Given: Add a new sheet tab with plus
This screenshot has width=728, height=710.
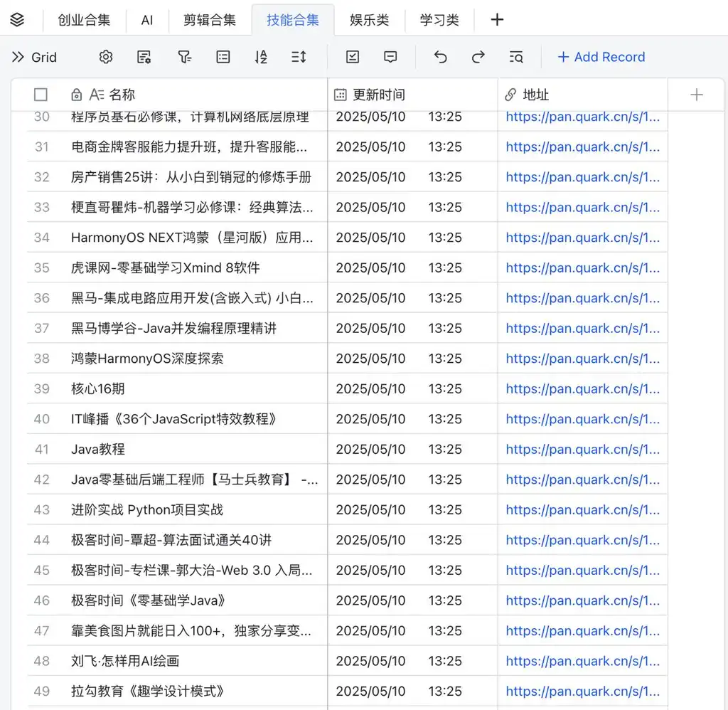Looking at the screenshot, I should coord(497,19).
